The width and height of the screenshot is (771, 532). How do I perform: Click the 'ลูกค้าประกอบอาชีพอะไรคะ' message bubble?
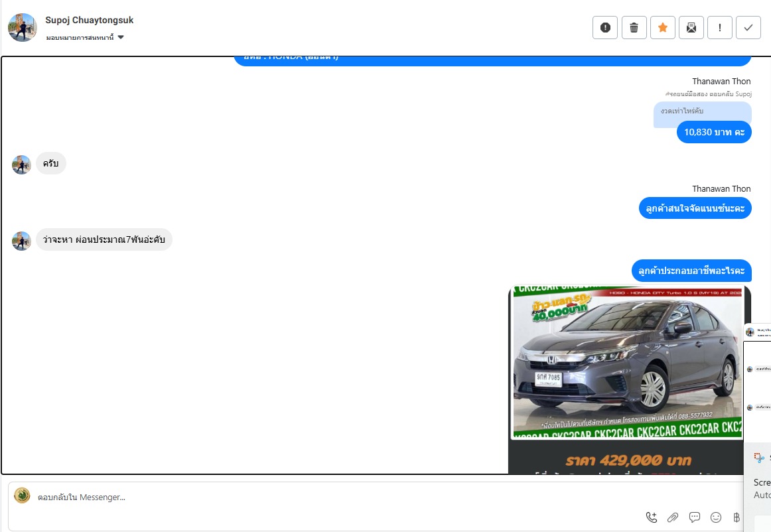coord(691,271)
